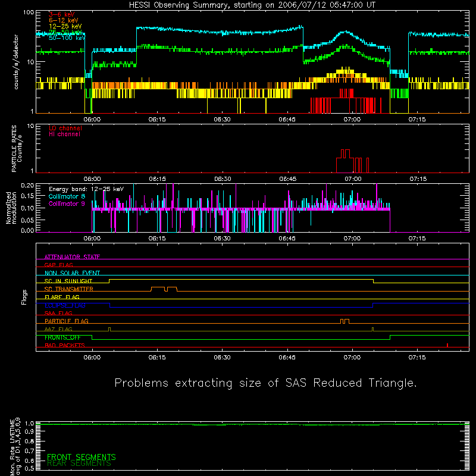Click the ATTENUATOR_STATE flag label
The width and height of the screenshot is (476, 476).
pyautogui.click(x=72, y=257)
